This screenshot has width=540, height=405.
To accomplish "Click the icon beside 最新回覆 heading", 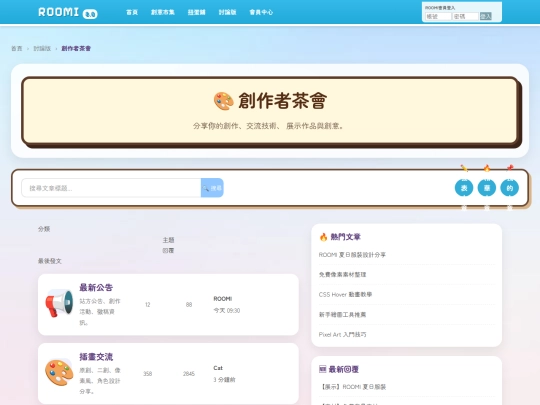I will point(322,369).
